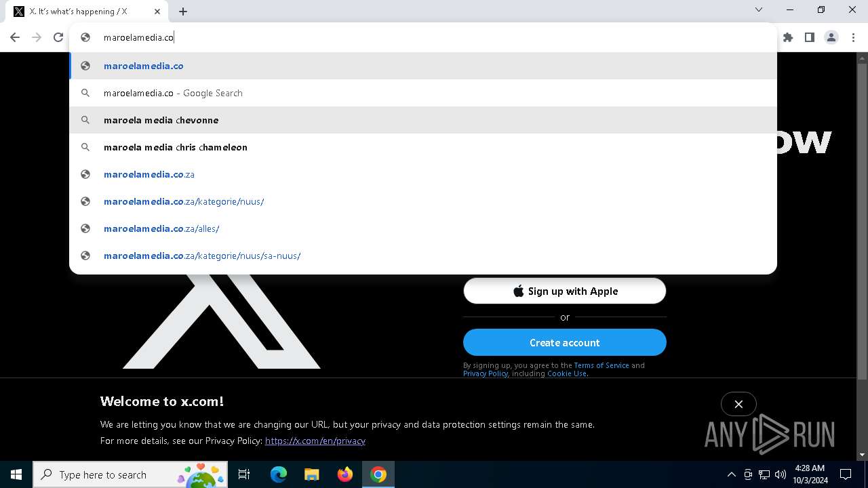Open the Cookie Use link

[x=567, y=373]
